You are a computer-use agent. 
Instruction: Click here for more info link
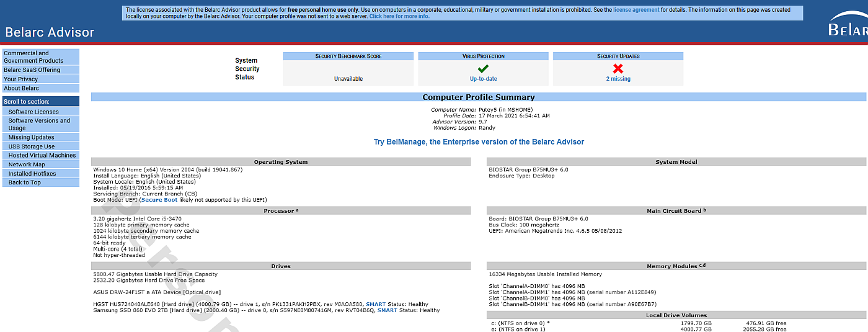pyautogui.click(x=399, y=16)
